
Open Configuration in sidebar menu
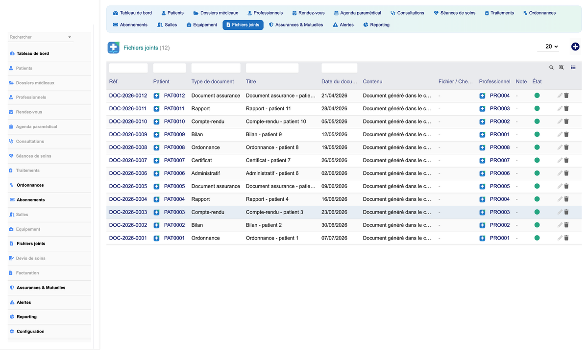(x=30, y=332)
